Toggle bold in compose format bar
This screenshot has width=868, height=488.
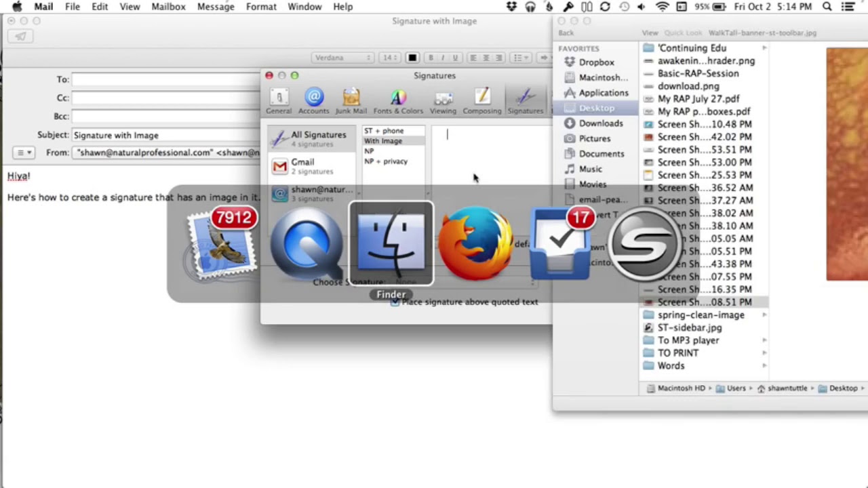431,58
